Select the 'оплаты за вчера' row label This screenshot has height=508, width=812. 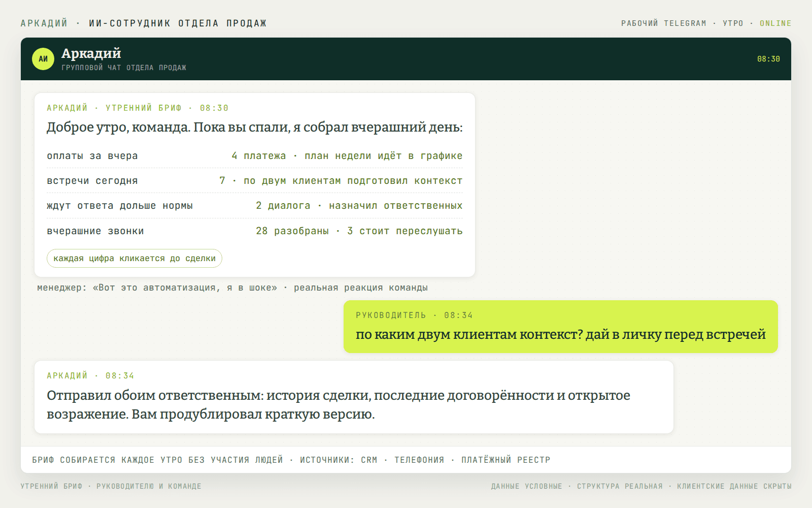(92, 156)
